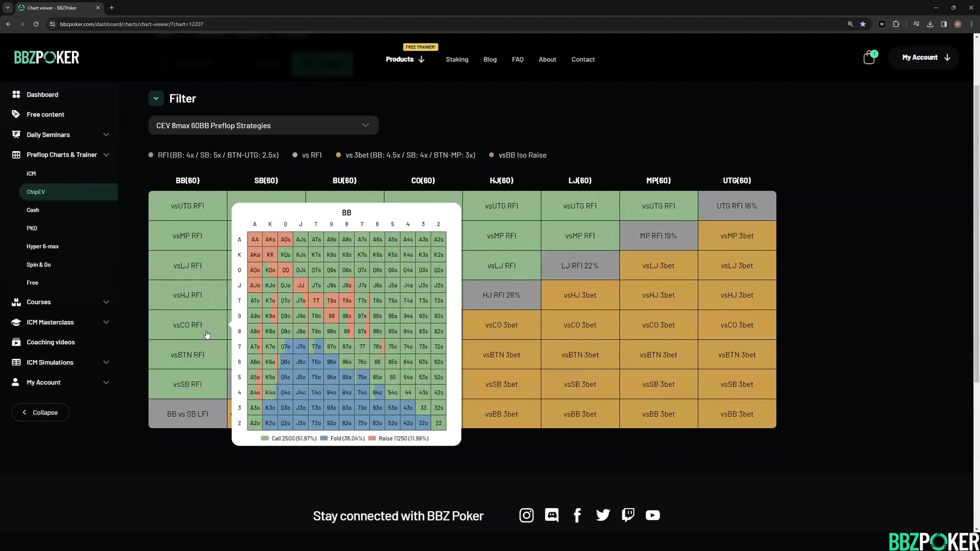Click the Twitch footer icon

[x=628, y=515]
